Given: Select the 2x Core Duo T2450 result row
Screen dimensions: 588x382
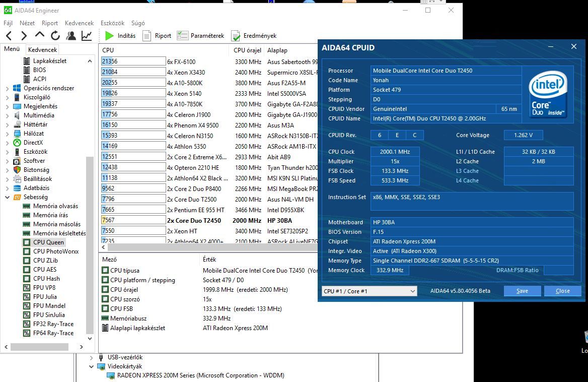Looking at the screenshot, I should coord(209,221).
